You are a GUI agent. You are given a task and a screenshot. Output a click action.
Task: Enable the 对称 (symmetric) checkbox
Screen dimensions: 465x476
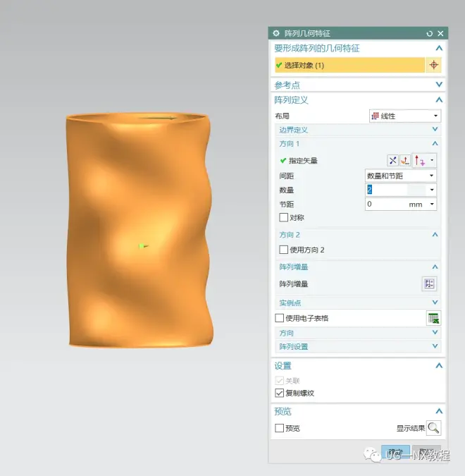(284, 218)
